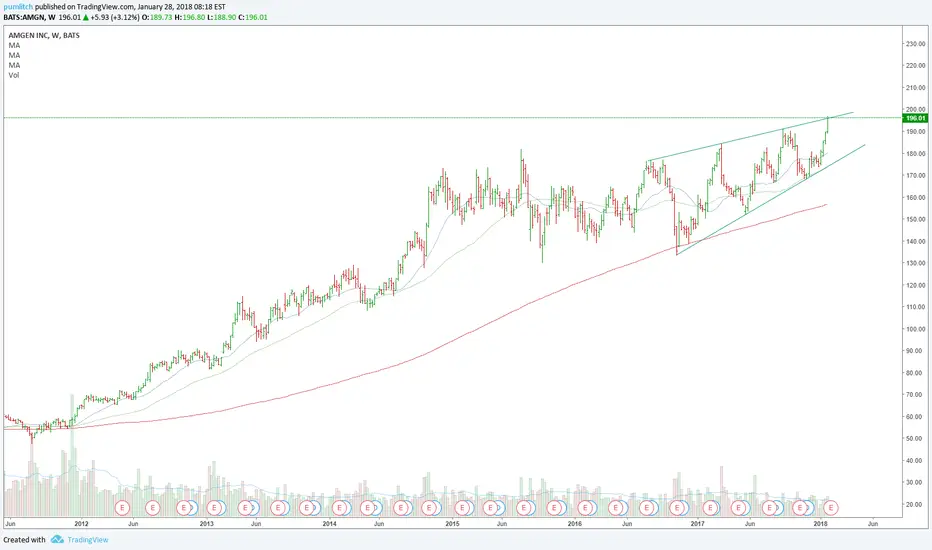
Task: Click the O:189.73 open value
Action: point(158,17)
